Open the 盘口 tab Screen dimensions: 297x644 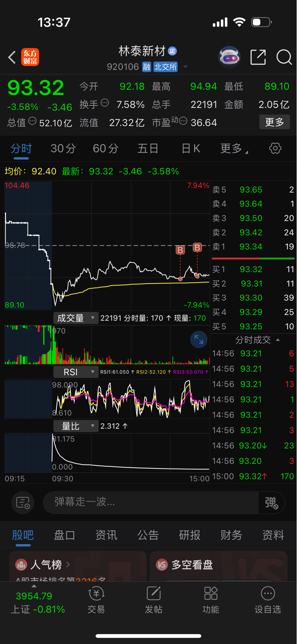64,535
